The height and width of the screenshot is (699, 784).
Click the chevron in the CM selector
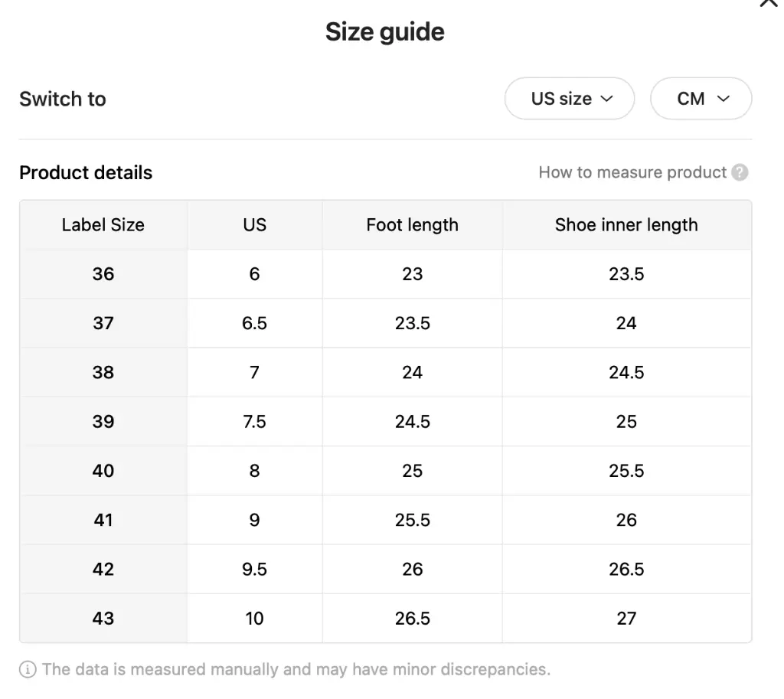723,99
